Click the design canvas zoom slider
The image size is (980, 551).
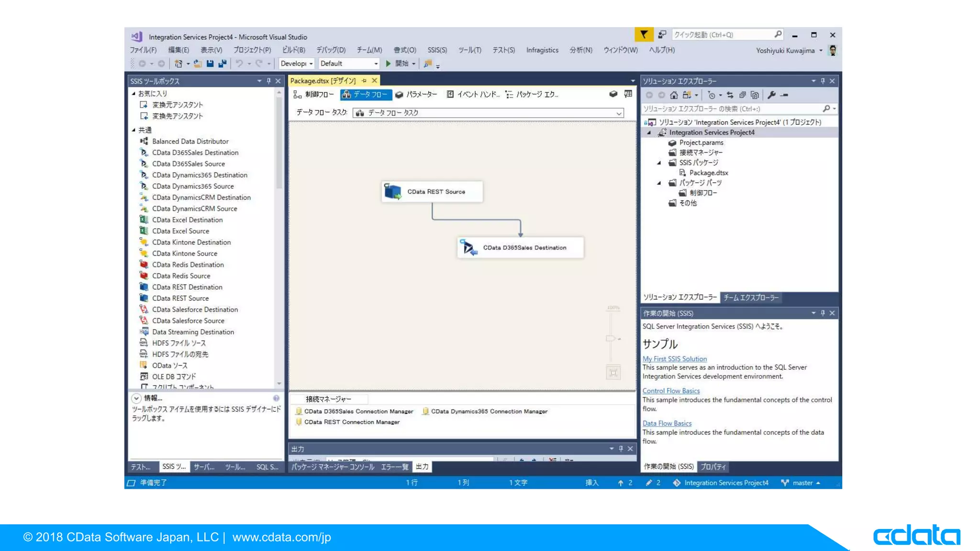tap(610, 339)
